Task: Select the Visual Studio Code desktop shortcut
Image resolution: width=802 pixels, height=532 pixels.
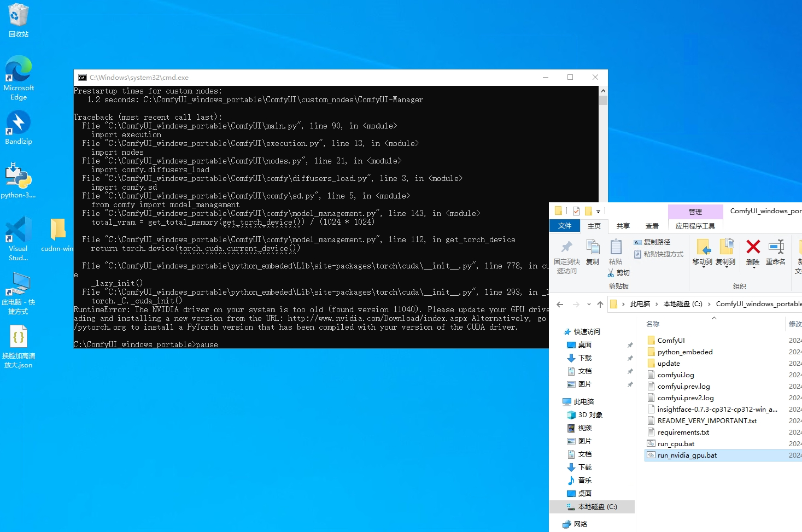Action: pos(19,238)
